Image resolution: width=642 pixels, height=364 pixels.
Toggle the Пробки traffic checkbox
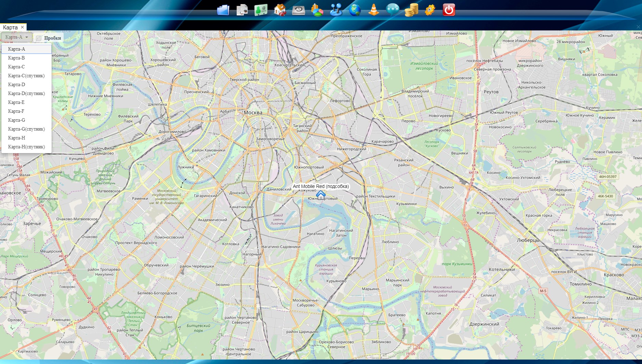[x=39, y=38]
